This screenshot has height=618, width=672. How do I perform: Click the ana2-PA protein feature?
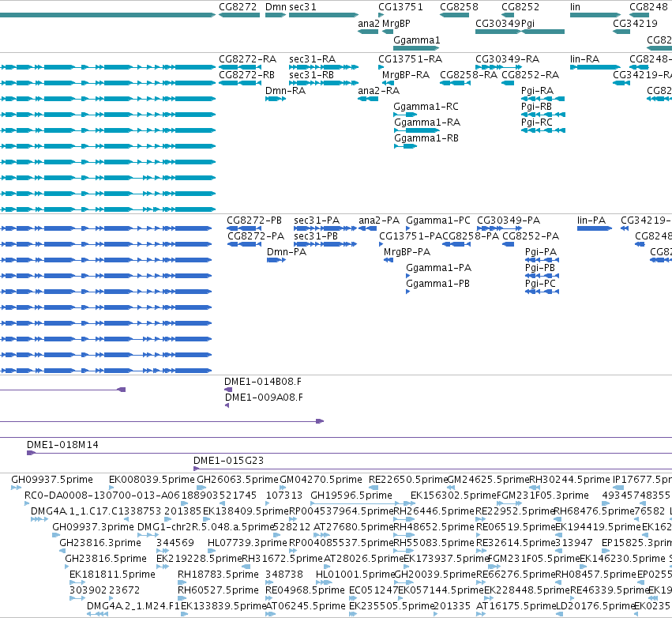(368, 228)
